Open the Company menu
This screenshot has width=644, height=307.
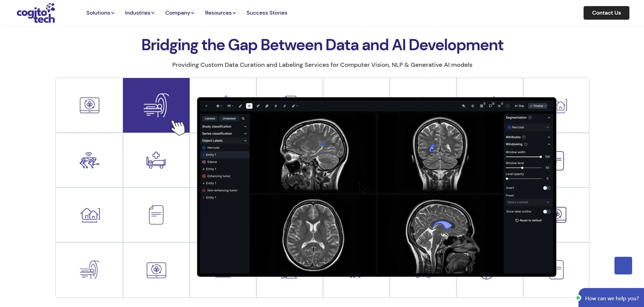180,13
